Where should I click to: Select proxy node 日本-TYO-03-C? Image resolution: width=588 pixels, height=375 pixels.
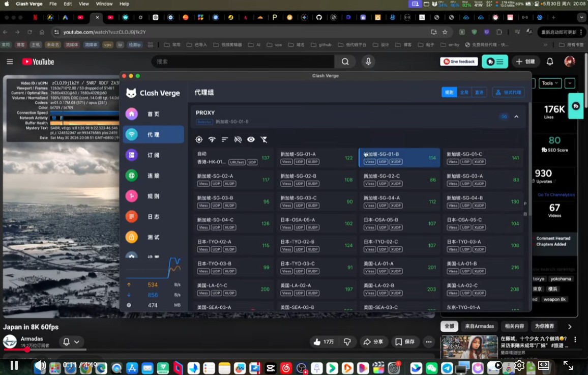(x=316, y=267)
